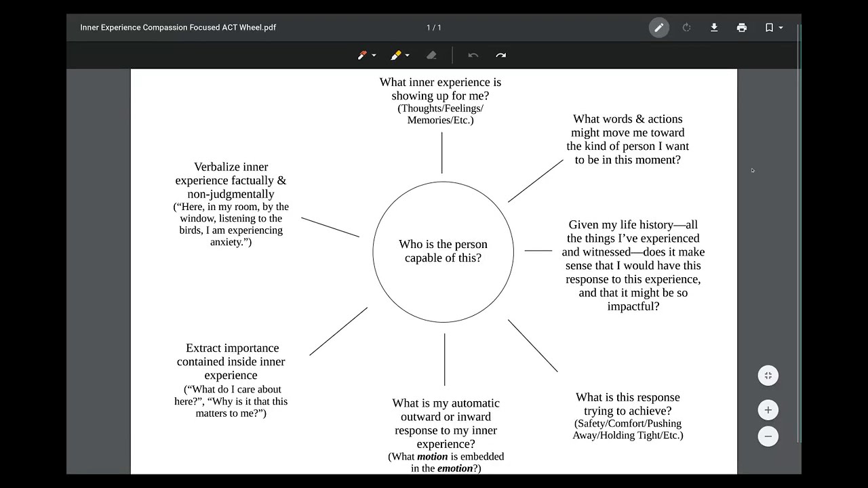Zoom in with the plus button
The image size is (868, 488).
[x=768, y=410]
